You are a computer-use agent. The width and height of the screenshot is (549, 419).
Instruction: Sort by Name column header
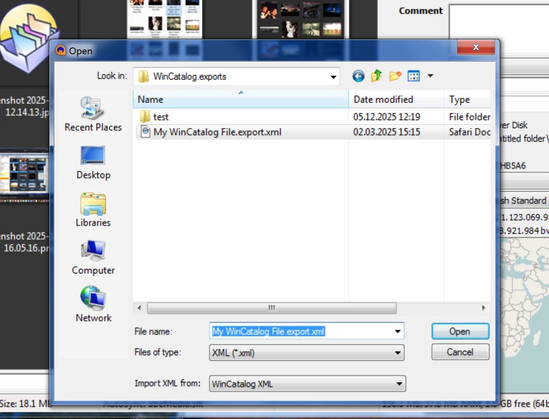coord(241,99)
